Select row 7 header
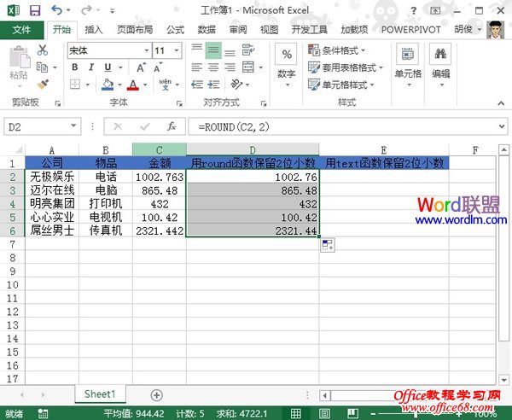Viewport: 512px width, 420px height. tap(13, 244)
